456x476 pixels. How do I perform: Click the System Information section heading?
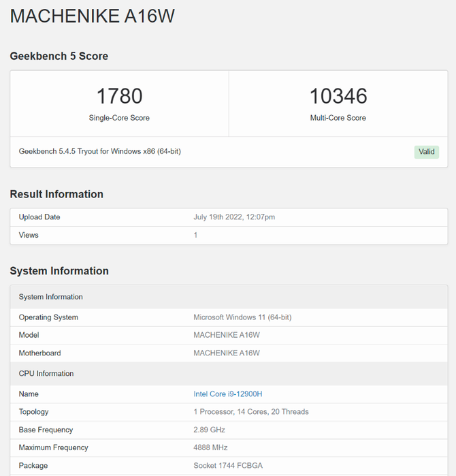coord(59,271)
